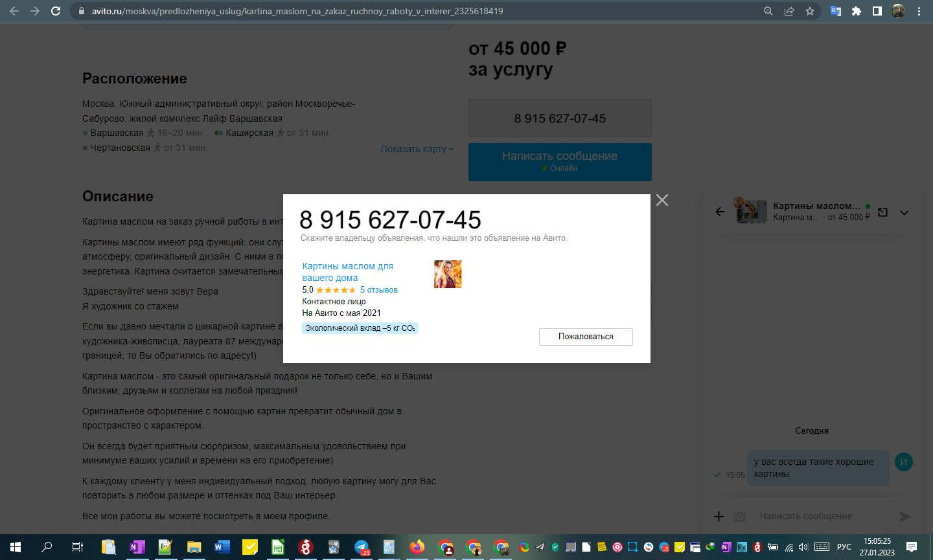Click the chat message about хорошие картины
The width and height of the screenshot is (933, 560).
[818, 468]
